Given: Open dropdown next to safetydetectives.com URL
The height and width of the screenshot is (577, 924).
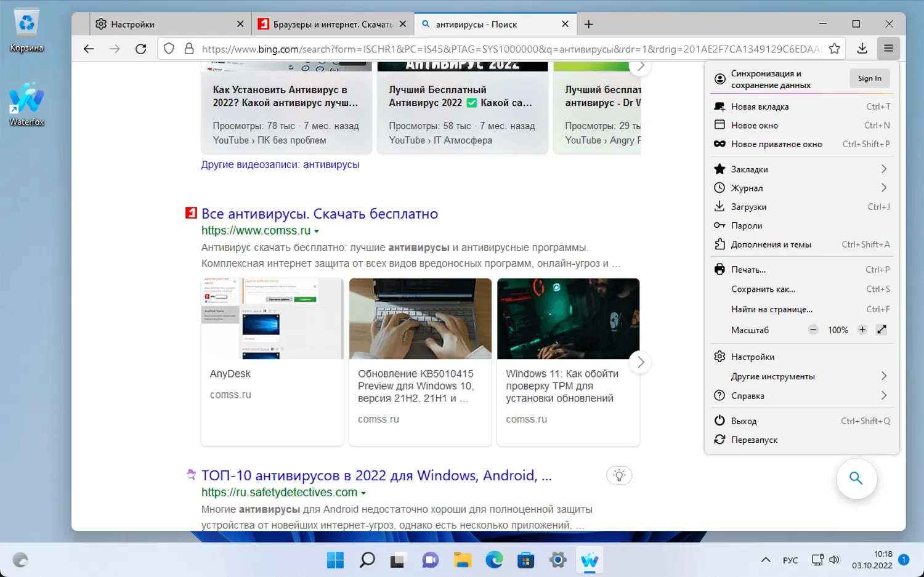Looking at the screenshot, I should tap(363, 493).
